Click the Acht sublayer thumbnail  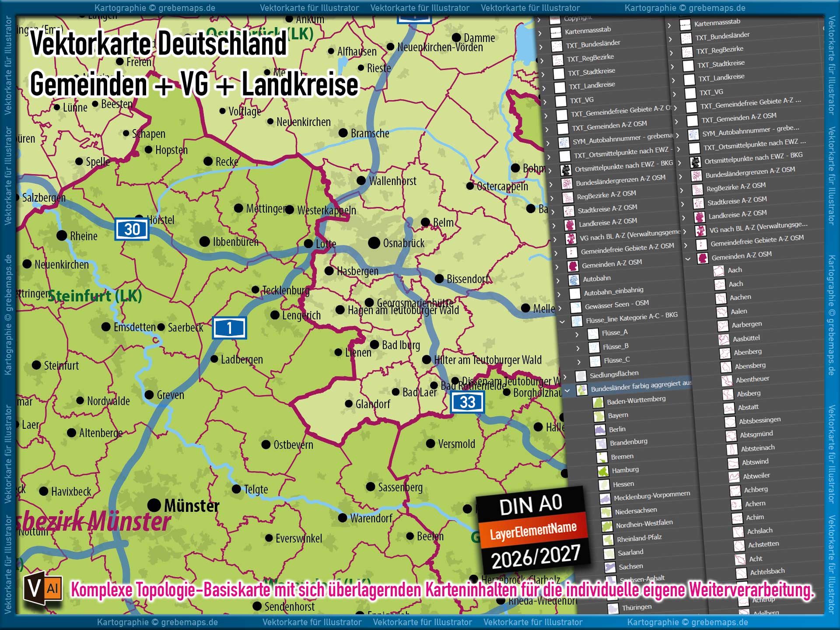point(740,560)
